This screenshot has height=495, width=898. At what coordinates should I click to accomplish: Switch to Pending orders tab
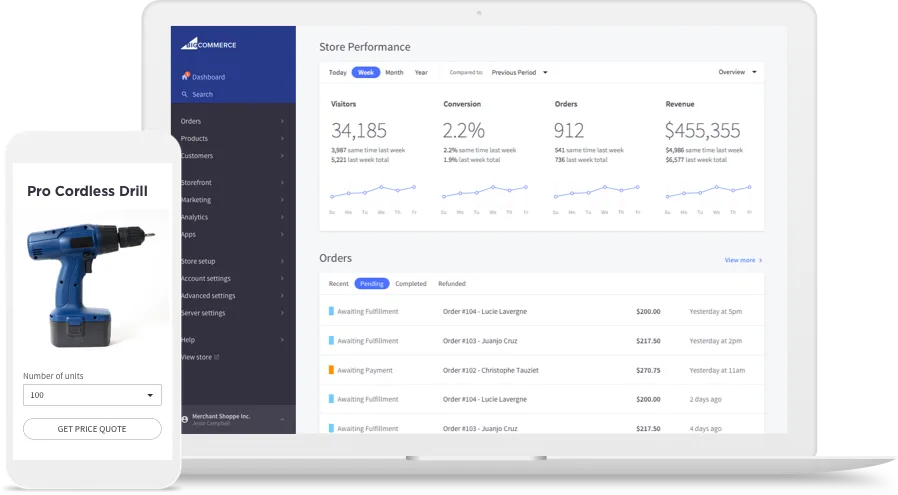[x=372, y=284]
